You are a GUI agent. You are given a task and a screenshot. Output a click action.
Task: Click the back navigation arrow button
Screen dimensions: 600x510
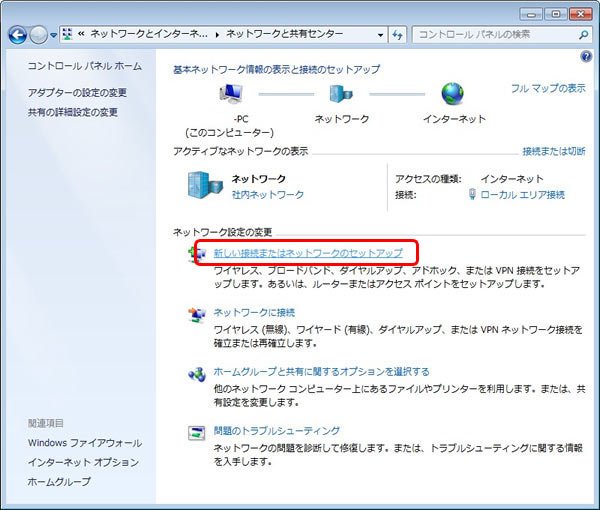[18, 34]
